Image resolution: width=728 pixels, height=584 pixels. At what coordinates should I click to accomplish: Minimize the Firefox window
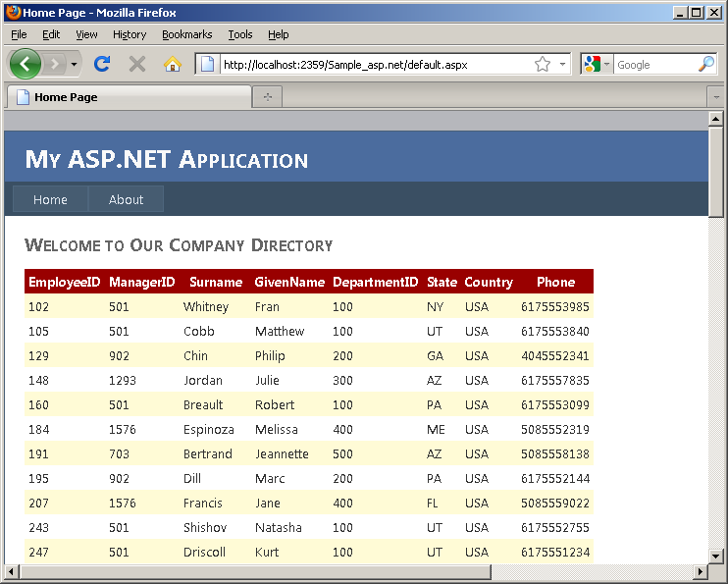click(680, 13)
